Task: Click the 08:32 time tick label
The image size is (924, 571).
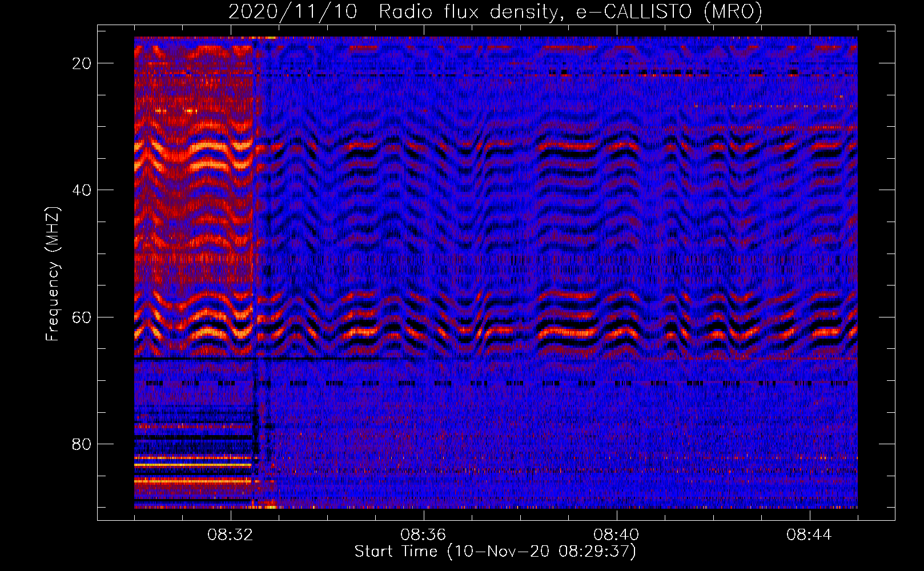Action: [230, 535]
